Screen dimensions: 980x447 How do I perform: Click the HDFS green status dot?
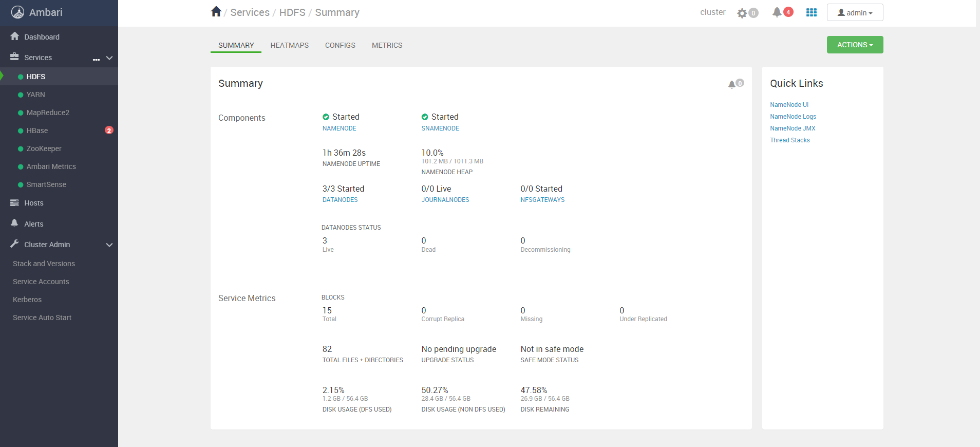click(x=21, y=77)
